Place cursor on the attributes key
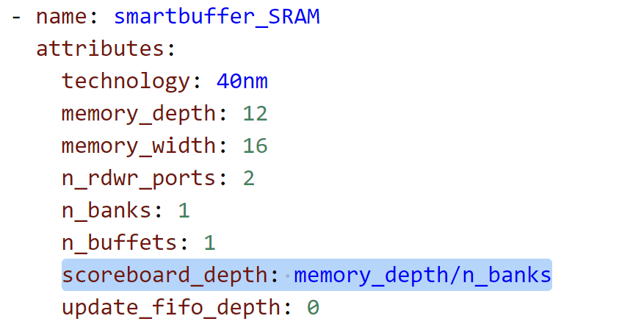Viewport: 644px width, 327px height. [x=100, y=49]
